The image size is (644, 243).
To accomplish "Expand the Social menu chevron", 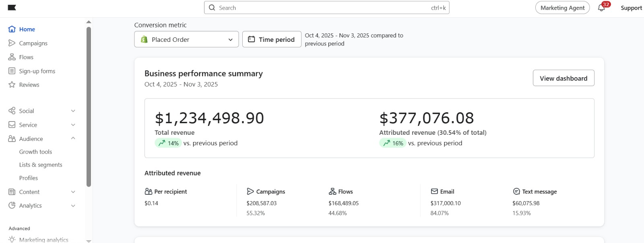I will pyautogui.click(x=73, y=111).
